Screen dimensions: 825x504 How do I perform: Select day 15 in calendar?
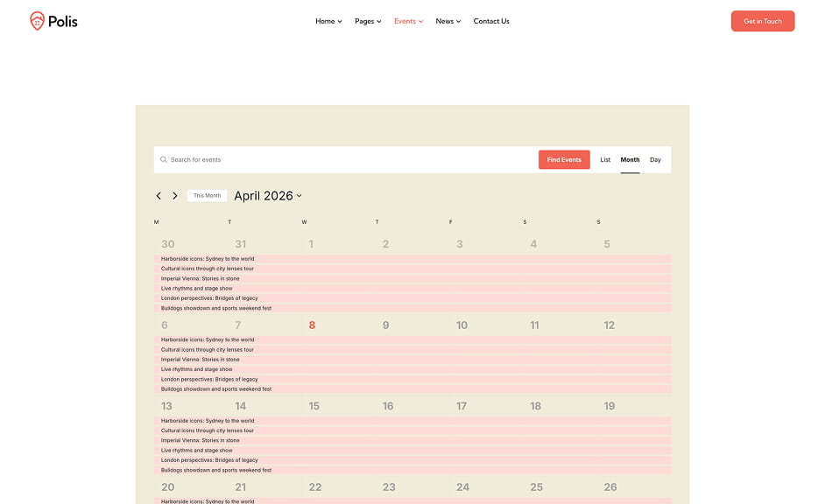pos(314,406)
